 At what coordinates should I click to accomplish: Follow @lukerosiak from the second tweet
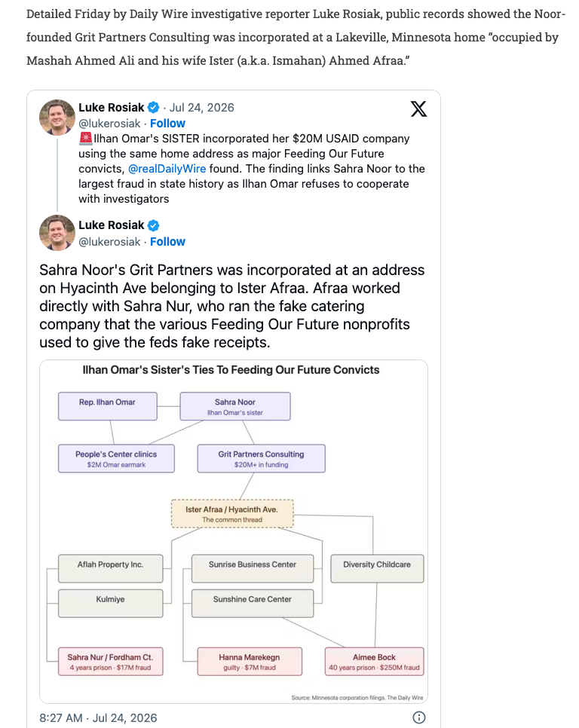click(167, 242)
